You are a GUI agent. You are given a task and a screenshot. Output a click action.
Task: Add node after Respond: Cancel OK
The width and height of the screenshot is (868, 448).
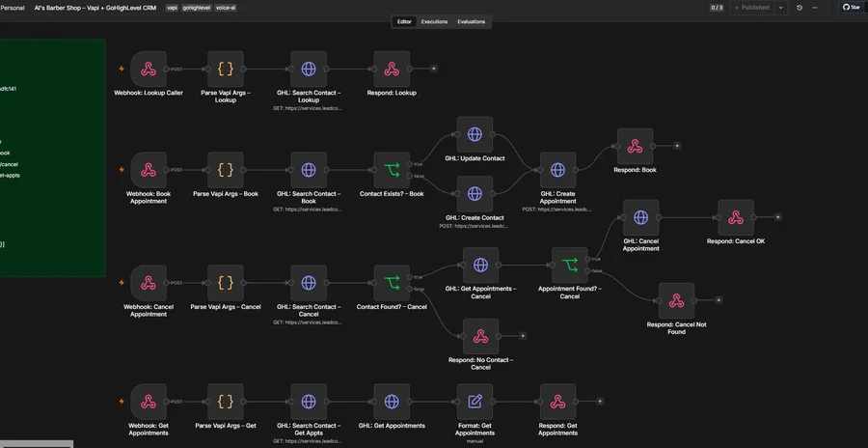point(777,217)
